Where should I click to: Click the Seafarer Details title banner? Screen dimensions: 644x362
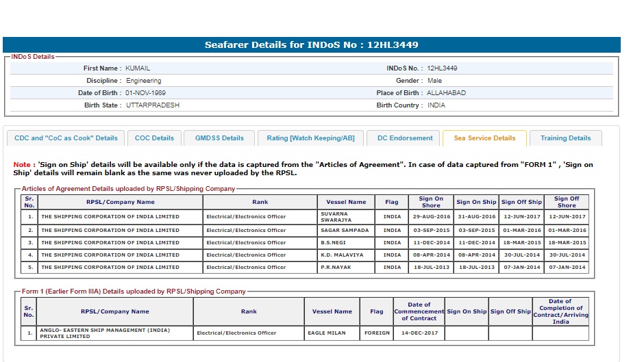pyautogui.click(x=312, y=45)
